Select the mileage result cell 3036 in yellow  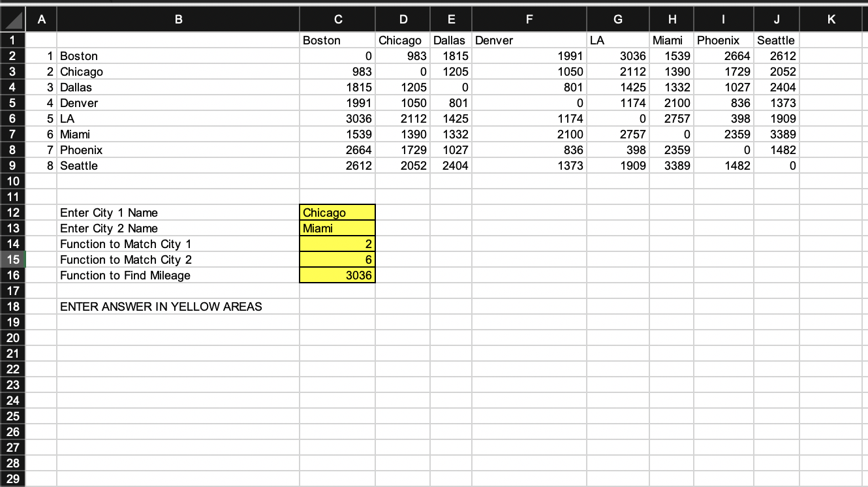click(x=337, y=275)
